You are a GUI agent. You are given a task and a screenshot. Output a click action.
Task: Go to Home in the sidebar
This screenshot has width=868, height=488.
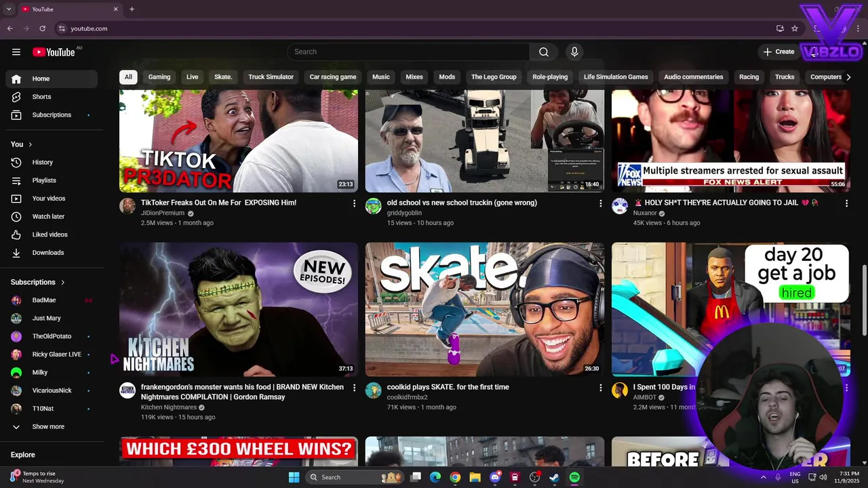click(x=52, y=79)
